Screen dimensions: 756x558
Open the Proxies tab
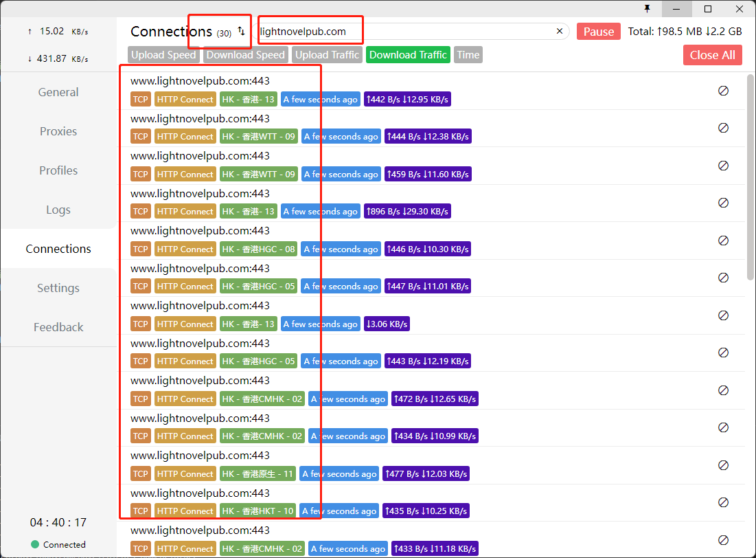pos(58,131)
